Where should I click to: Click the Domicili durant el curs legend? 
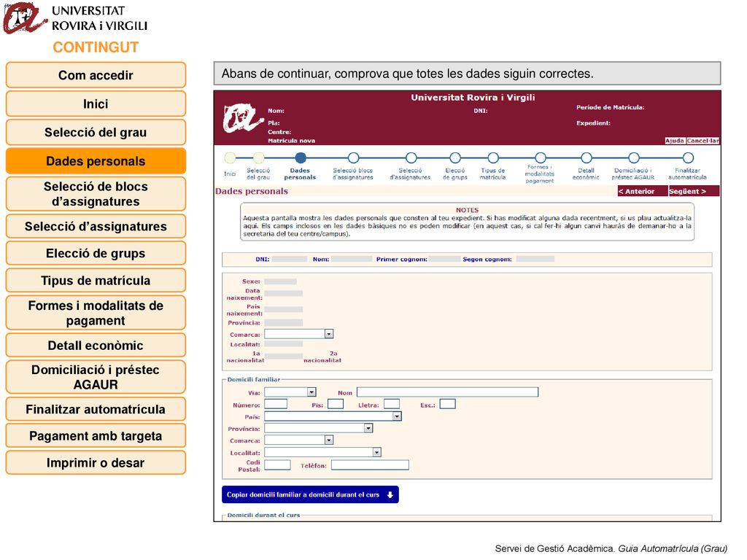(263, 516)
